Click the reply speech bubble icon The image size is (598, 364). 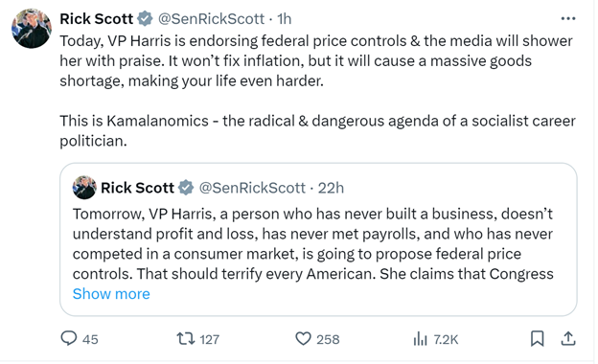[x=69, y=338]
